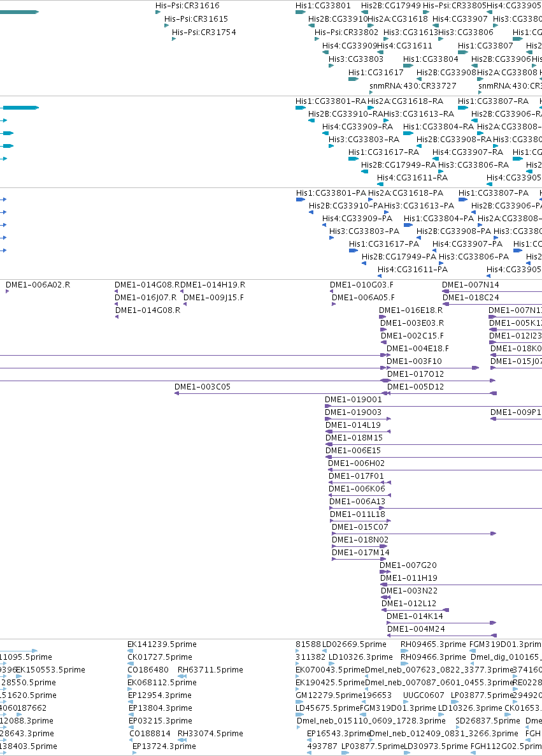542x756 pixels.
Task: Open BAC end DME1-014H19.R
Action: click(213, 285)
